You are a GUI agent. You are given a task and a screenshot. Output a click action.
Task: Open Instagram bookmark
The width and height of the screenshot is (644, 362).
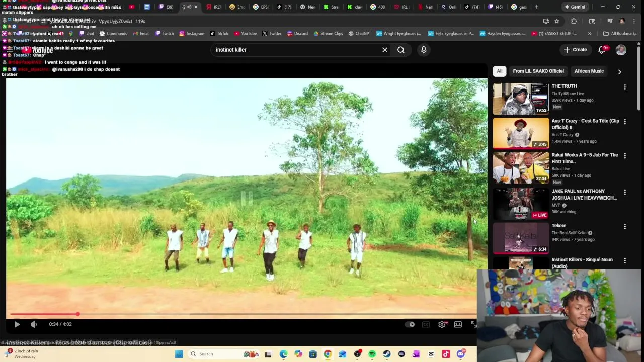coord(192,34)
